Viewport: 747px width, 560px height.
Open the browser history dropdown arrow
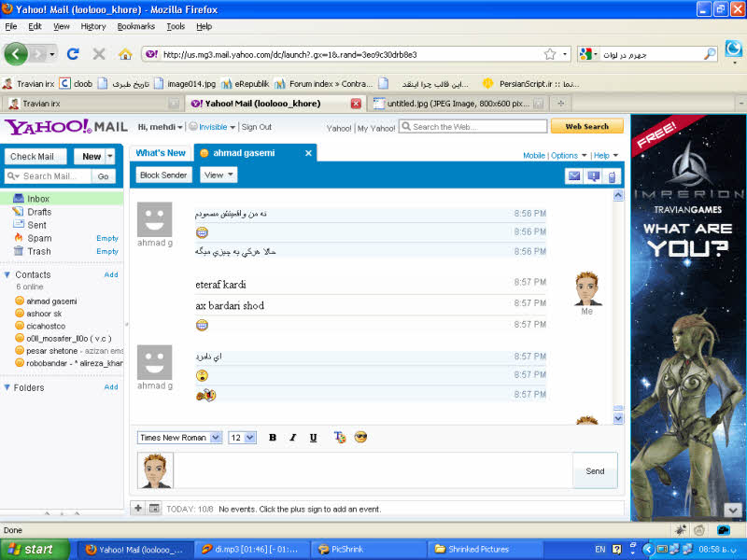pyautogui.click(x=52, y=54)
